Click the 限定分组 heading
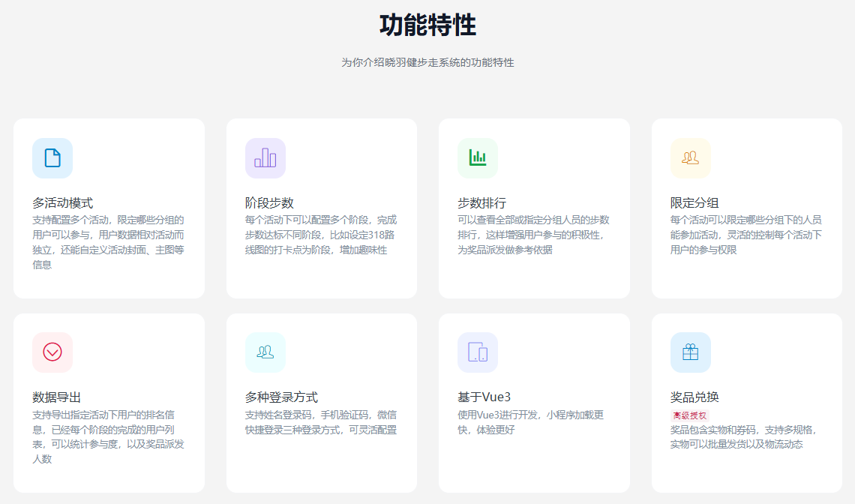Screen dimensions: 855x504 pyautogui.click(x=694, y=203)
